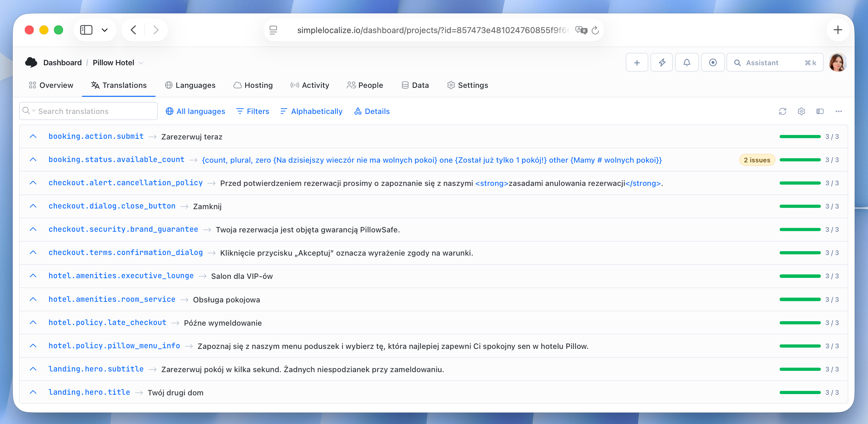The height and width of the screenshot is (424, 868).
Task: Click the reader icon in address bar
Action: (273, 30)
